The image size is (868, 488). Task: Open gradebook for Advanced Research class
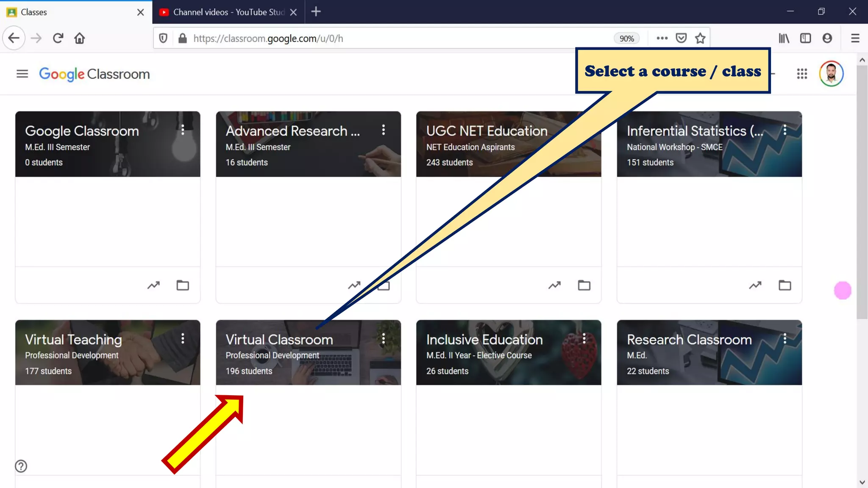pyautogui.click(x=354, y=285)
